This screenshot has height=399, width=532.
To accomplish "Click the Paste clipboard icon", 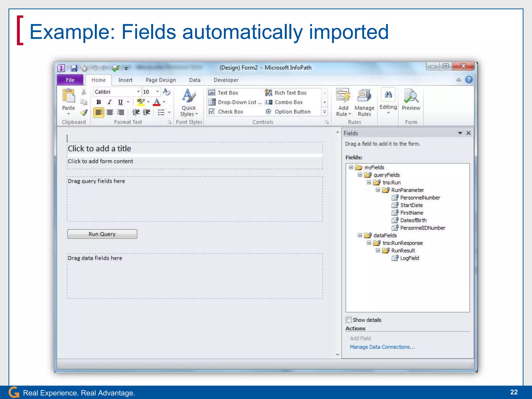I will 69,96.
